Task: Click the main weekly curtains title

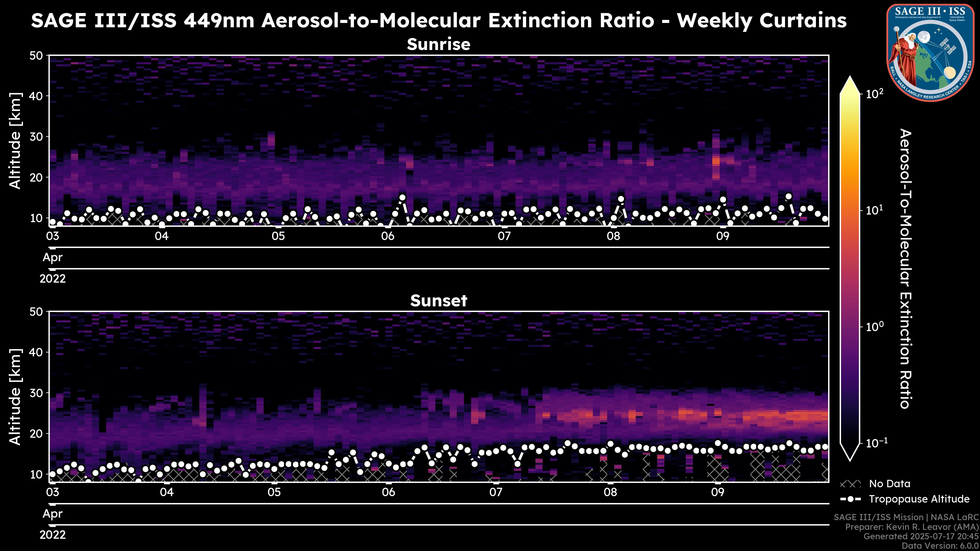Action: (x=439, y=20)
